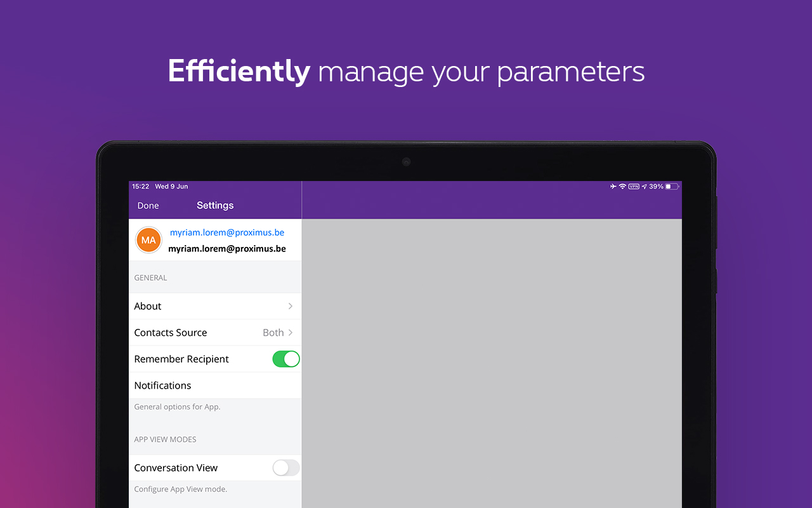812x508 pixels.
Task: Tap the VPN indicator in the status bar
Action: pos(633,186)
